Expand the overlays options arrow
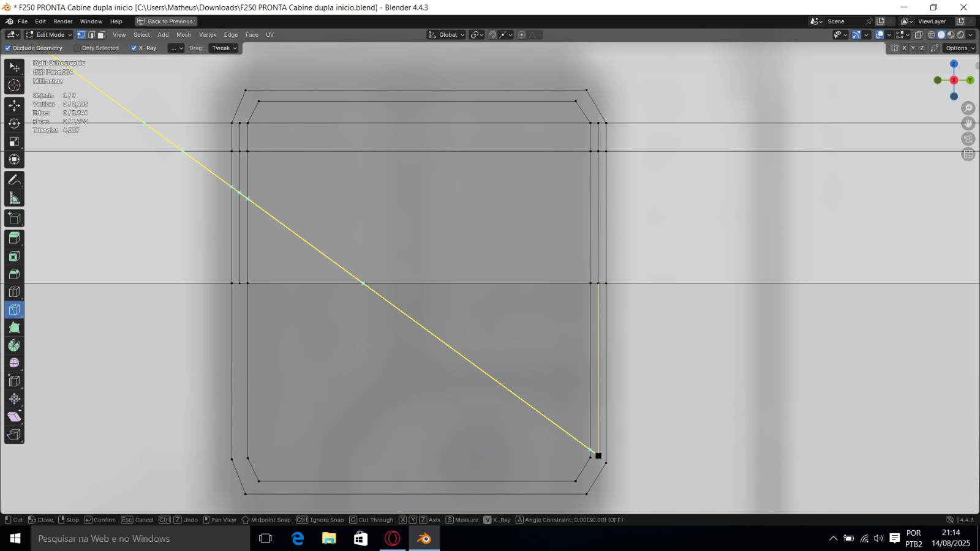The width and height of the screenshot is (980, 551). pos(889,35)
